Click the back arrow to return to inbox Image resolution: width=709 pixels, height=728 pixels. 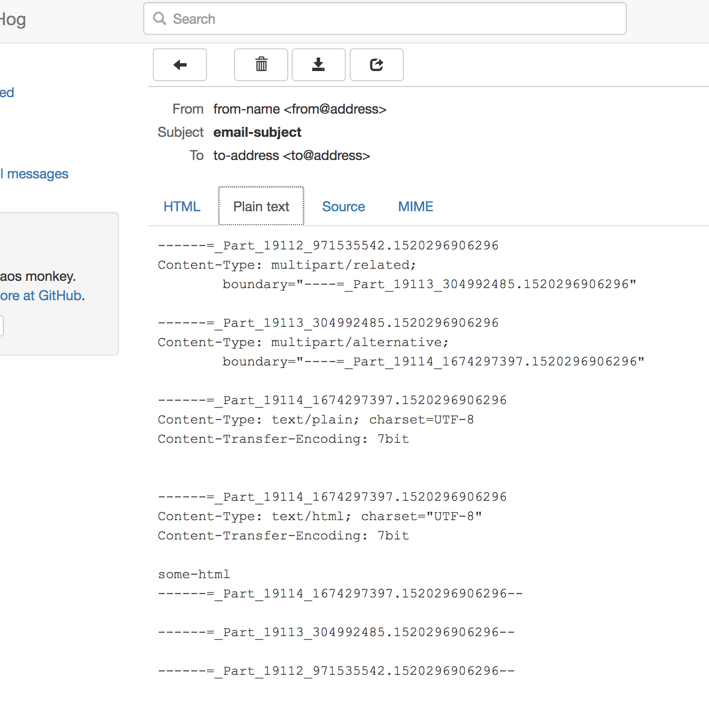(179, 65)
